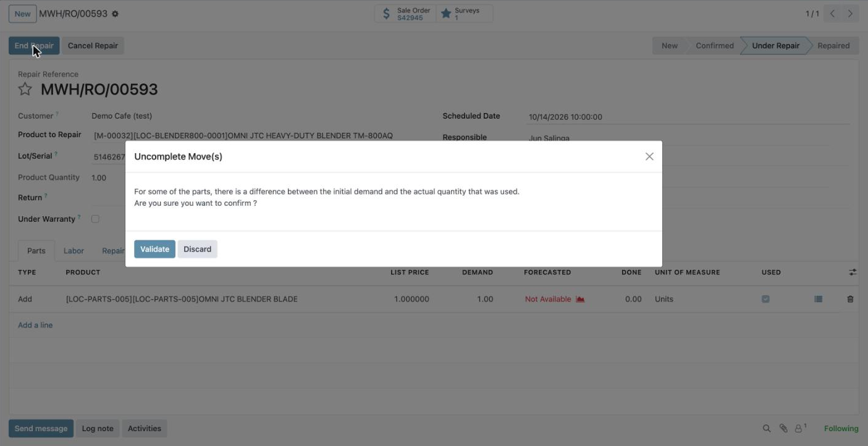Open column settings adjust icon in Parts table

pos(853,272)
